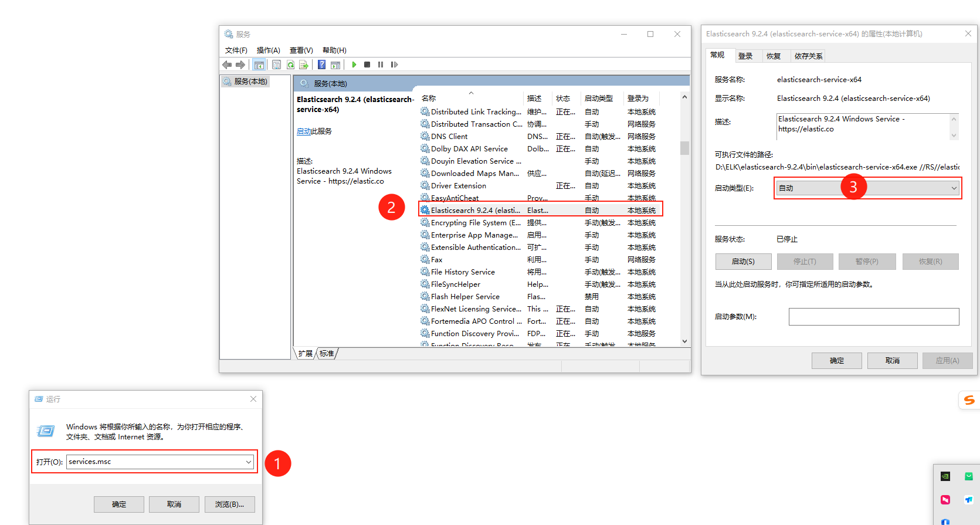Click 取消 in the Elasticsearch properties dialog
980x525 pixels.
tap(893, 361)
